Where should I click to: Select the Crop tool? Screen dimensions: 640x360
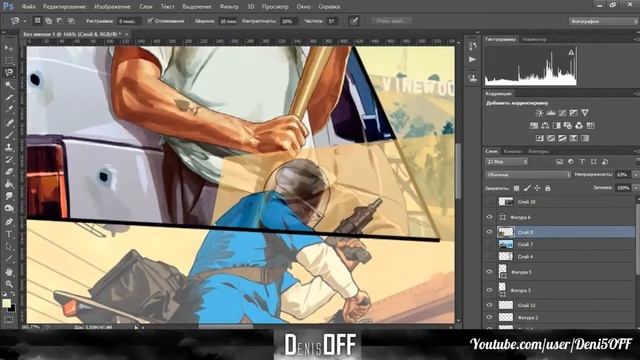click(x=9, y=98)
